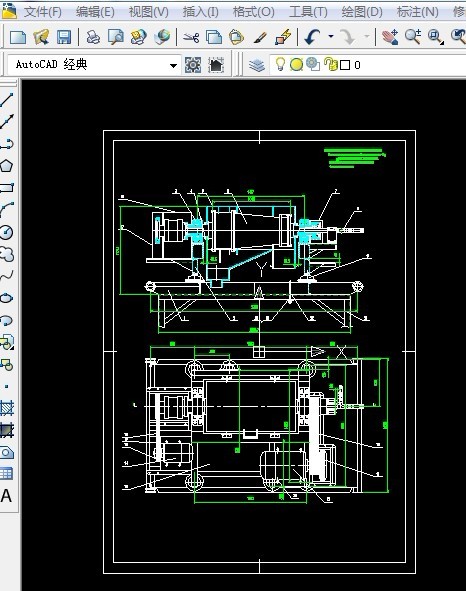Image resolution: width=466 pixels, height=591 pixels.
Task: Click the Zoom Window icon
Action: (436, 37)
